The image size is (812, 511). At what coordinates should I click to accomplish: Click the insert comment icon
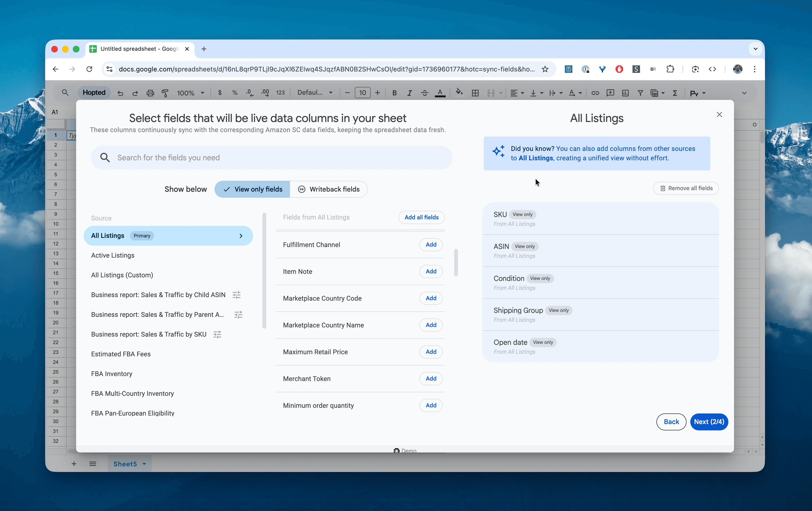pos(610,93)
